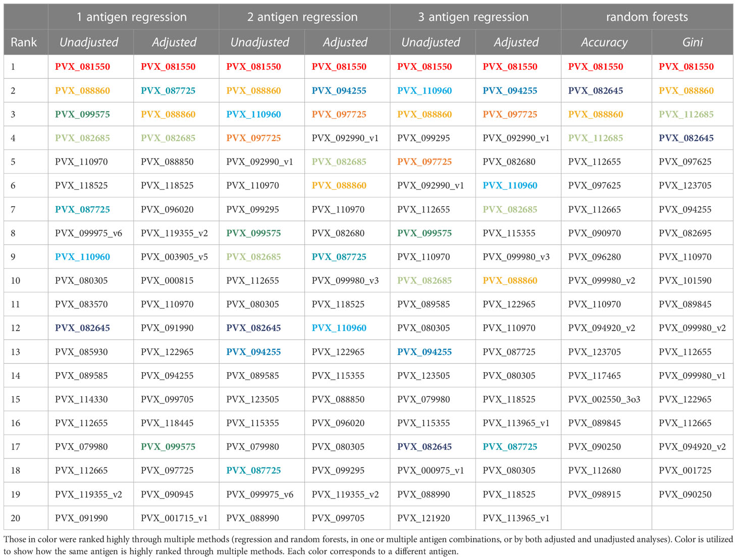737x560 pixels.
Task: Select cell PVX_098915
Action: pyautogui.click(x=595, y=494)
